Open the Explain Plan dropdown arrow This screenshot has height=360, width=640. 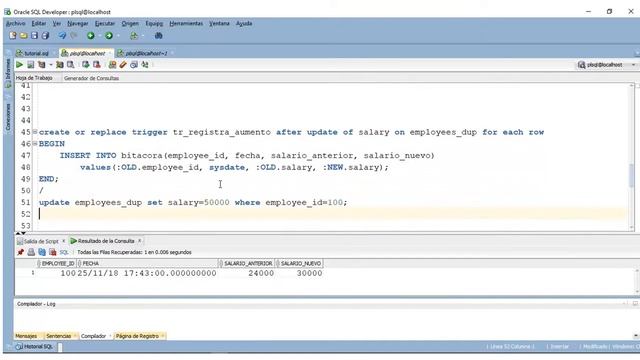point(51,65)
